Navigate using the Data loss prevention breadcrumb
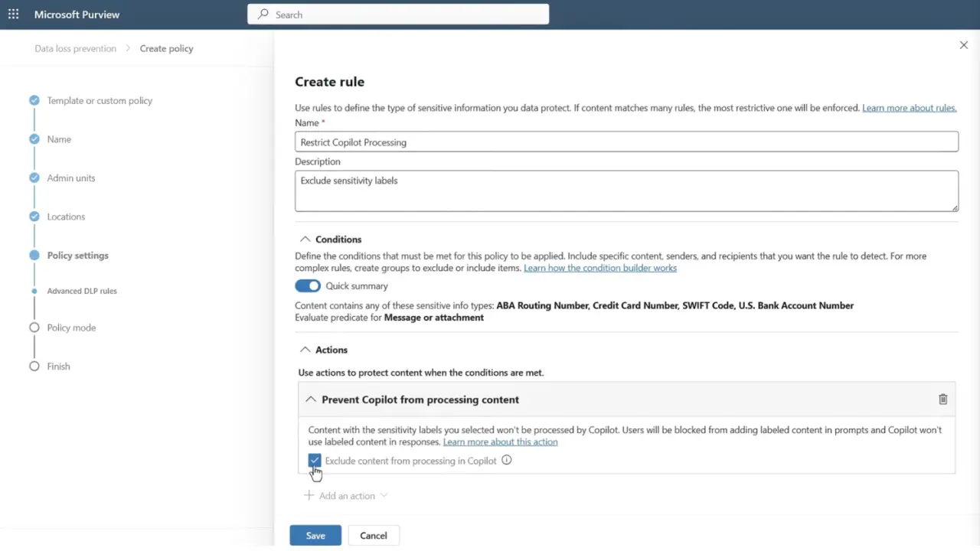Viewport: 980px width, 551px height. [x=74, y=48]
